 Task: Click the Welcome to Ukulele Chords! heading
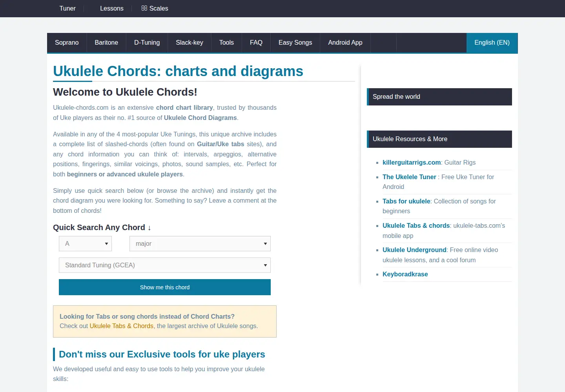(125, 92)
